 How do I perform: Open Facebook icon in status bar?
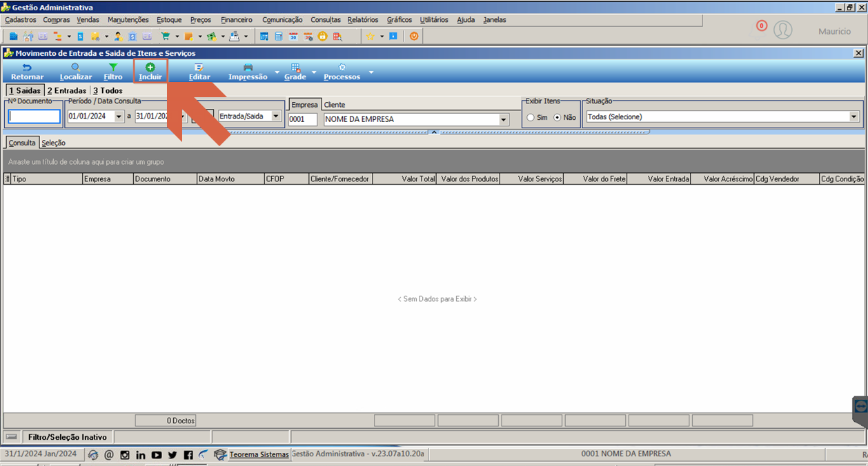[188, 455]
